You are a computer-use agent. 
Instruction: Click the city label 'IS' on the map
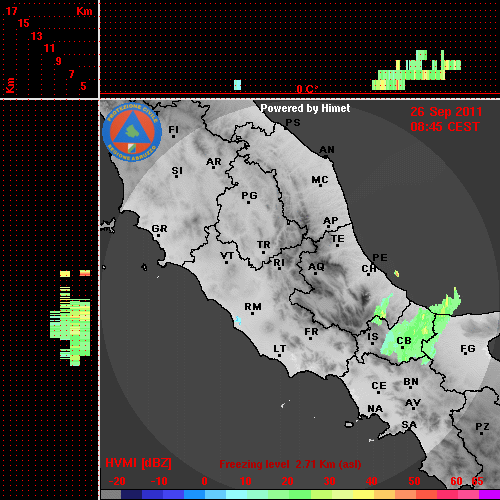coord(373,337)
